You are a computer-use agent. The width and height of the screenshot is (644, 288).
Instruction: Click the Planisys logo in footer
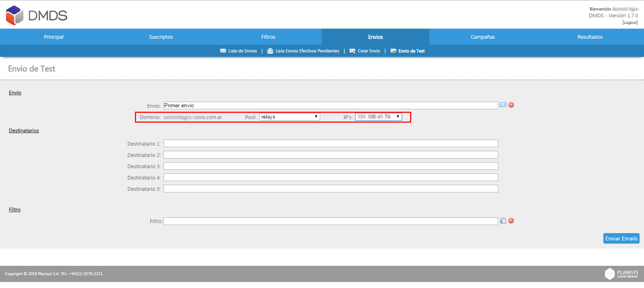point(621,274)
